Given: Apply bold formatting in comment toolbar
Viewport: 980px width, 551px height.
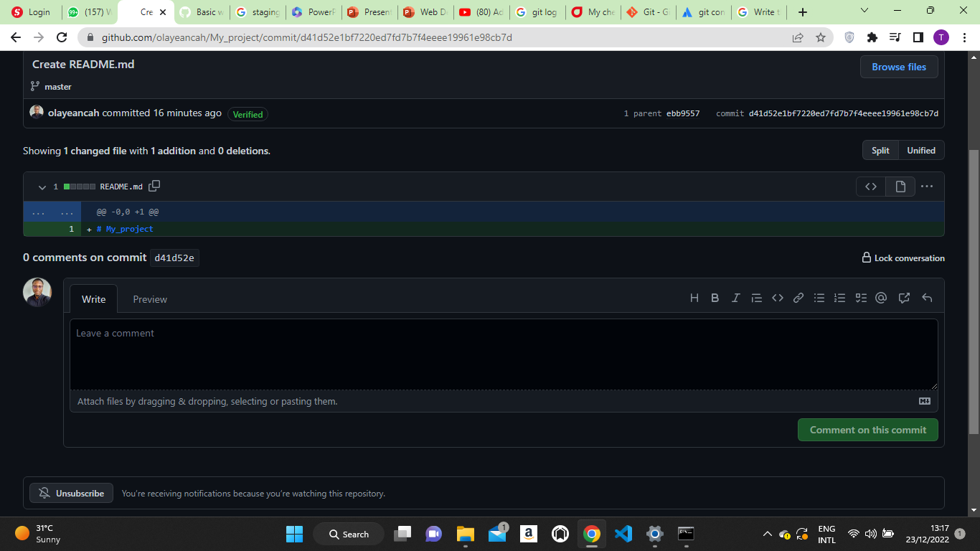Looking at the screenshot, I should (715, 298).
